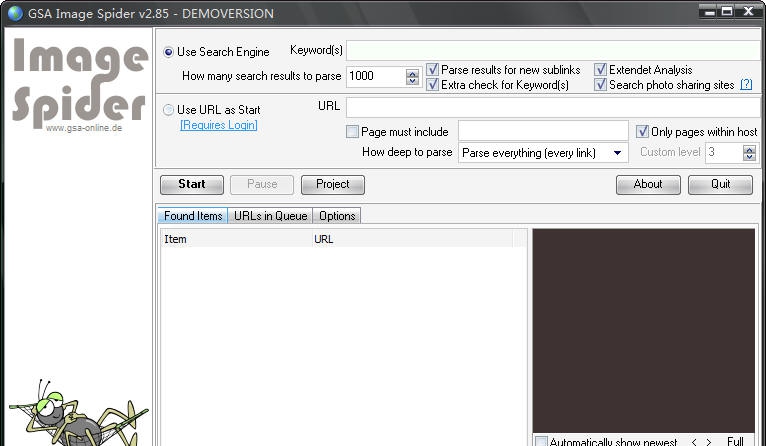Minimize the GSA Image Spider window
The height and width of the screenshot is (446, 766).
(x=709, y=11)
